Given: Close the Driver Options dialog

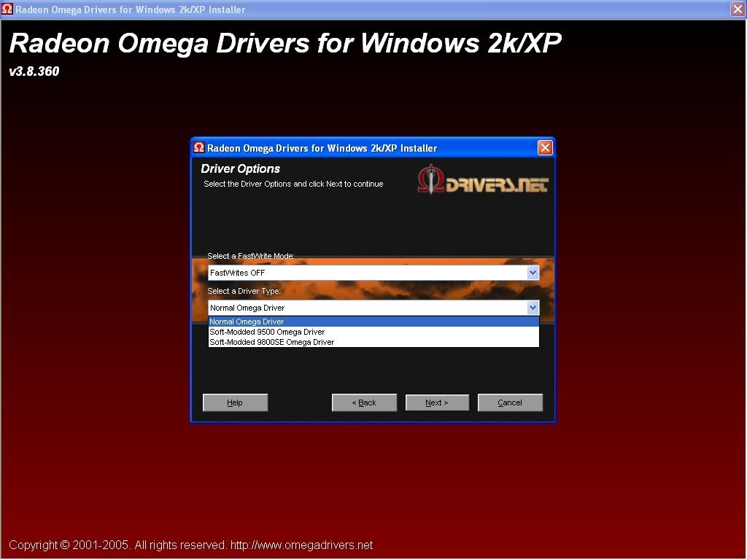Looking at the screenshot, I should coord(545,147).
